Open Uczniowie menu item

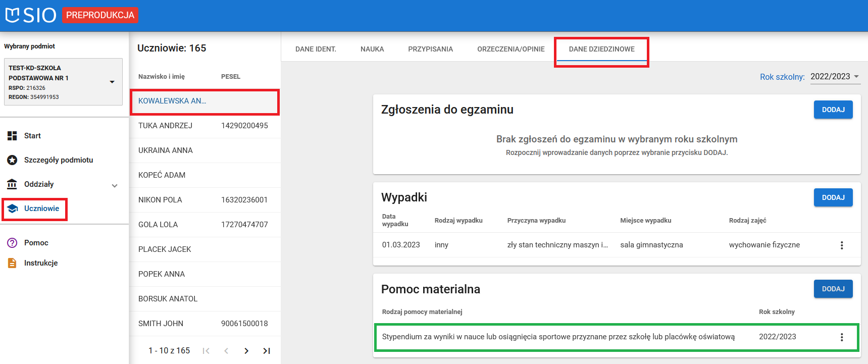tap(41, 209)
